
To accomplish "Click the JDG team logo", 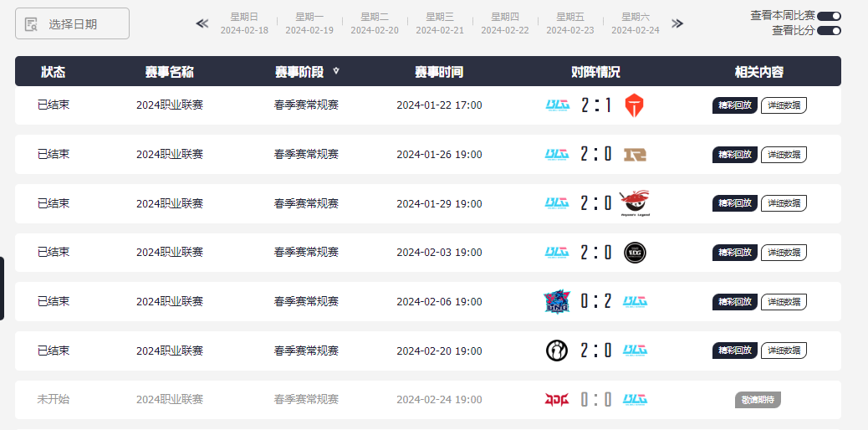I will pos(557,400).
